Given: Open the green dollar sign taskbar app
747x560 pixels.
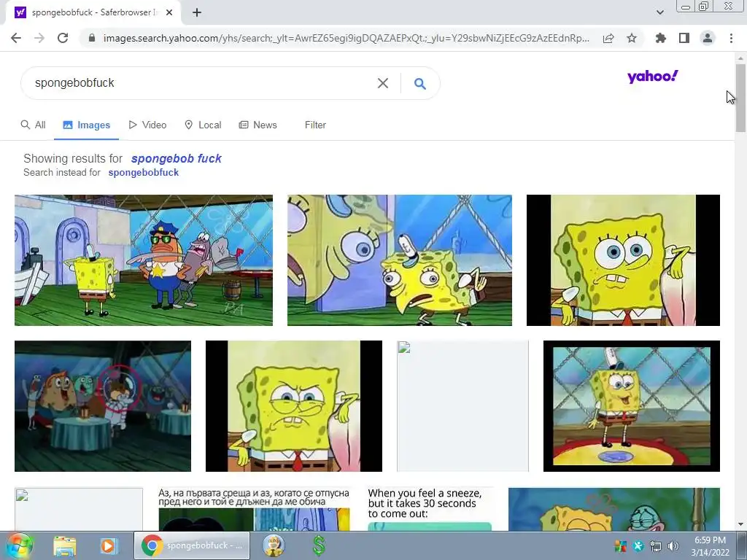Looking at the screenshot, I should 319,545.
